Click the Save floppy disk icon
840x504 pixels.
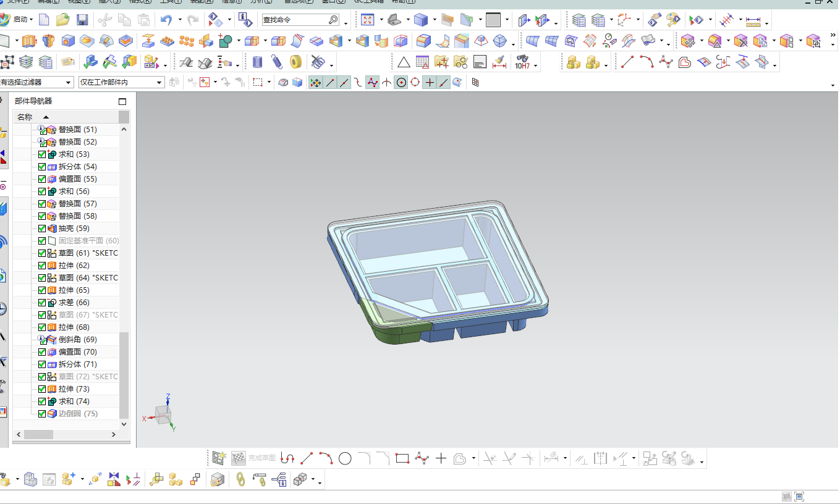point(82,20)
